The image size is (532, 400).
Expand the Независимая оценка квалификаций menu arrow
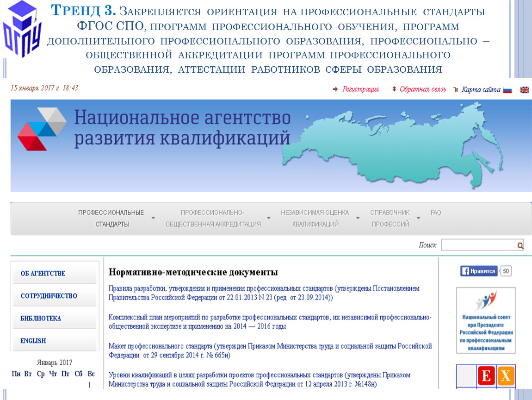pyautogui.click(x=358, y=218)
